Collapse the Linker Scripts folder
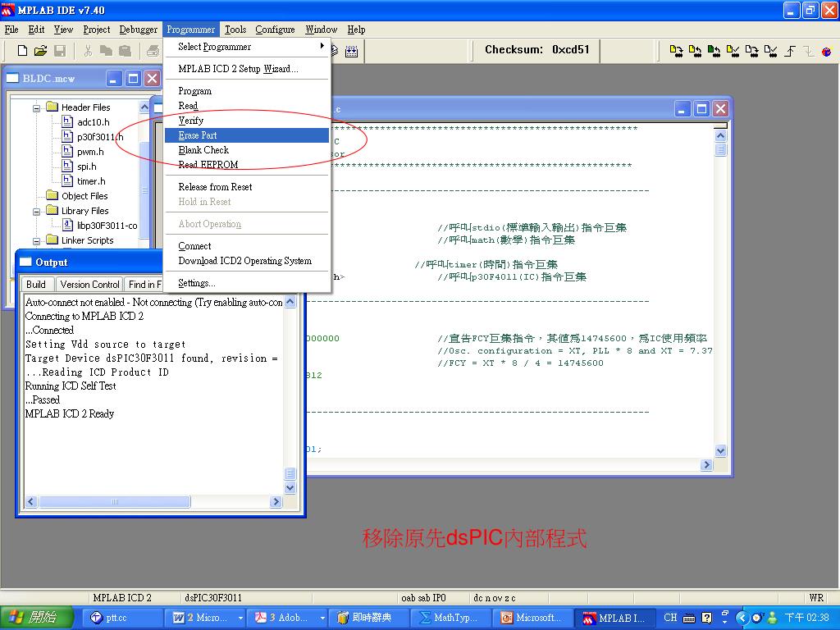840x630 pixels. (x=36, y=240)
